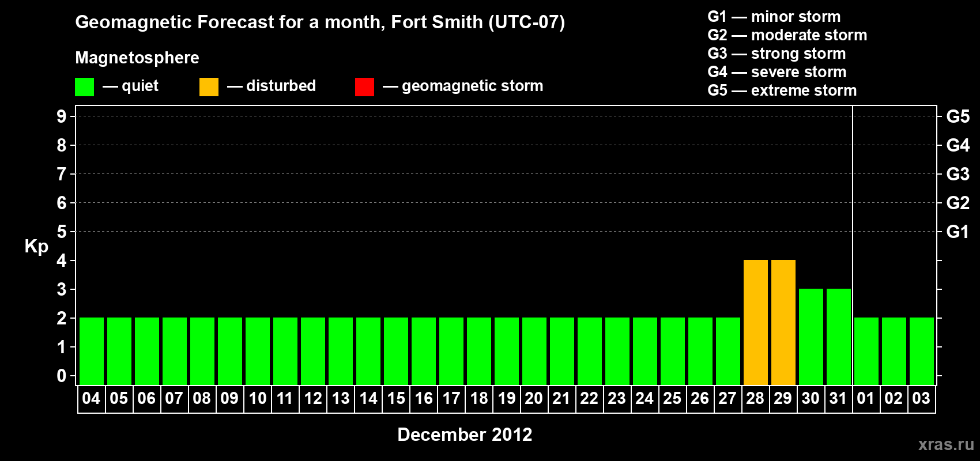Select the green bar for day 03

(921, 351)
